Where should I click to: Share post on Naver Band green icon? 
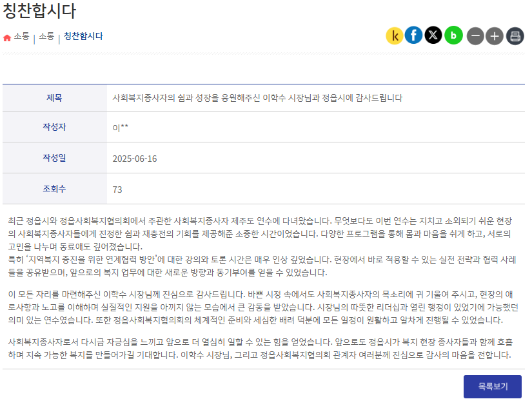453,35
